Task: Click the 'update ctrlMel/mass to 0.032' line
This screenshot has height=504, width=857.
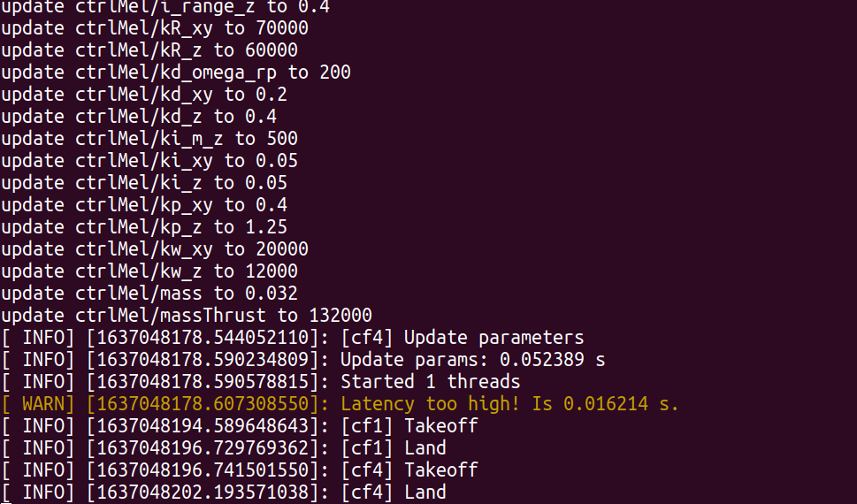Action: coord(149,294)
